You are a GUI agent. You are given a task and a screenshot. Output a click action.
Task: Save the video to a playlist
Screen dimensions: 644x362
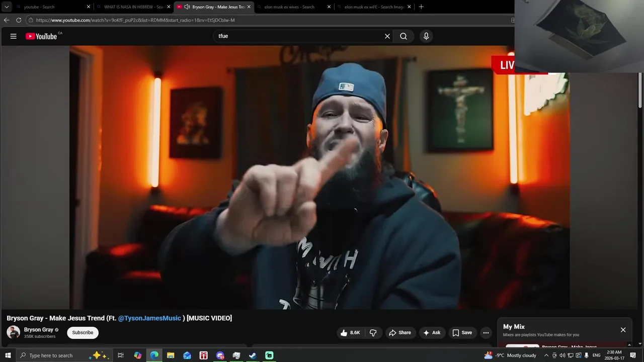pos(462,333)
